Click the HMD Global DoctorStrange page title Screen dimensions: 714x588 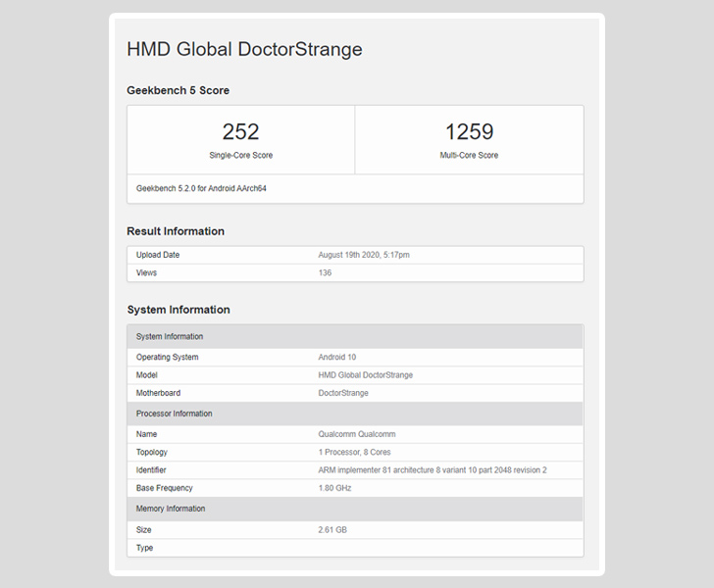point(244,50)
